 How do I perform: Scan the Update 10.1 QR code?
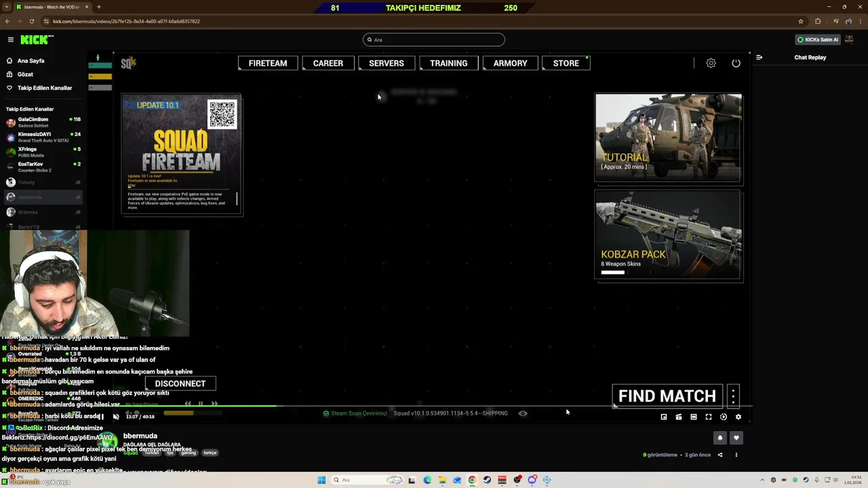click(x=222, y=114)
